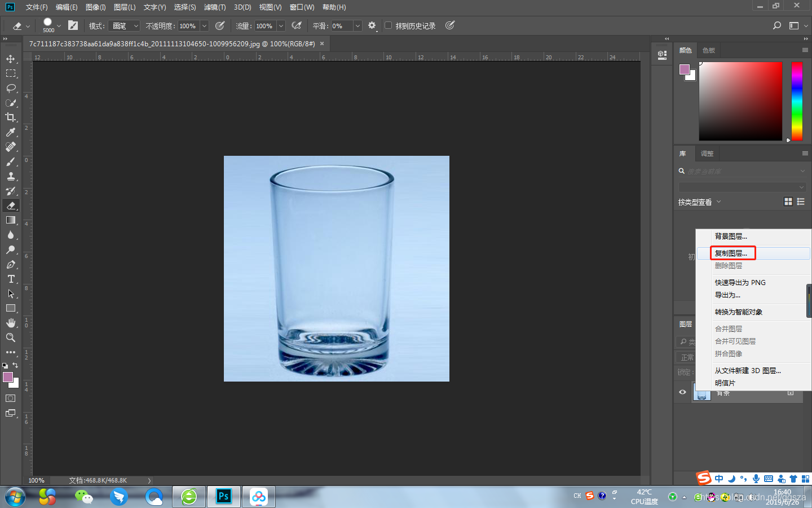Screen dimensions: 812x508
Task: Pick a color in the red color field
Action: [x=741, y=101]
